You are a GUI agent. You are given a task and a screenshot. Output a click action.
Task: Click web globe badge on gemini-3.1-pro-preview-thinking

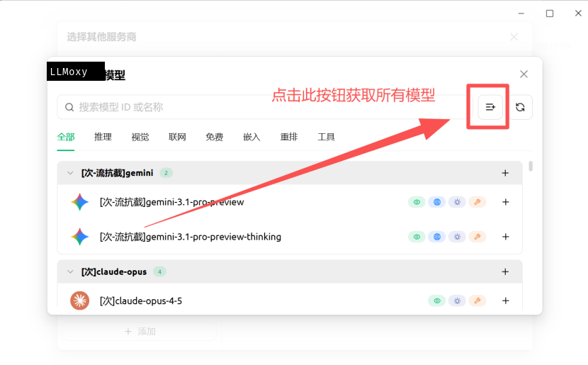[437, 237]
